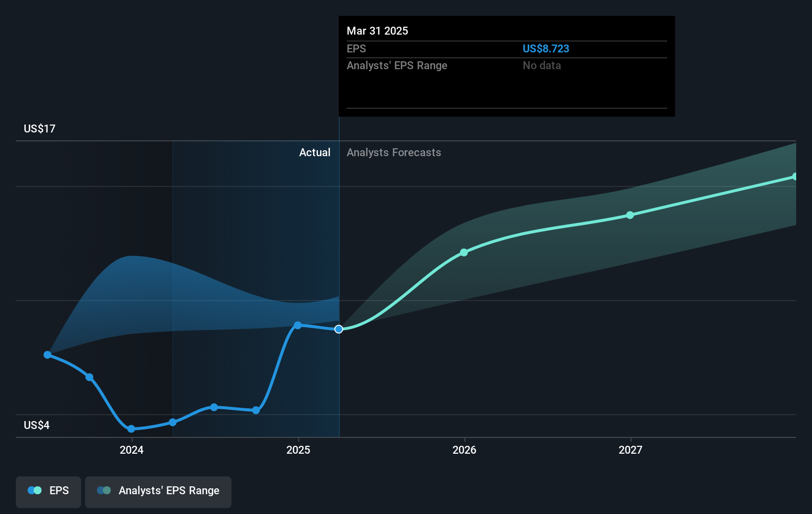Click the 2026 x-axis label
This screenshot has width=812, height=514.
click(464, 450)
